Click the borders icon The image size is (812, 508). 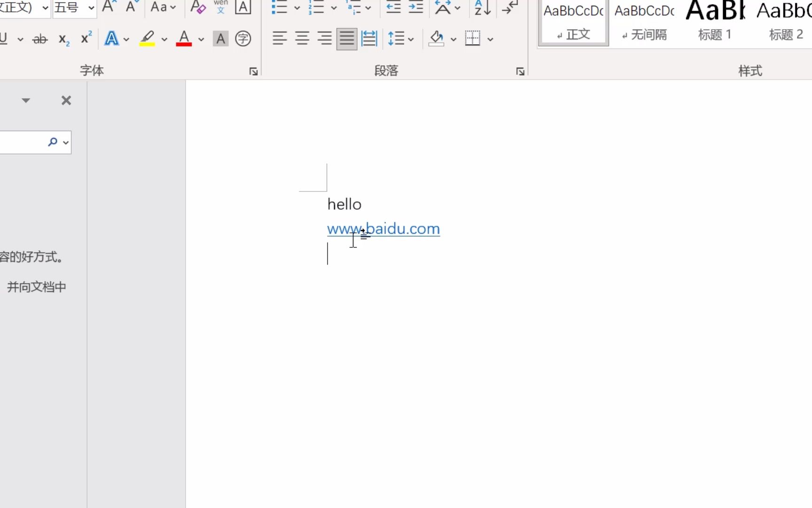(x=473, y=39)
